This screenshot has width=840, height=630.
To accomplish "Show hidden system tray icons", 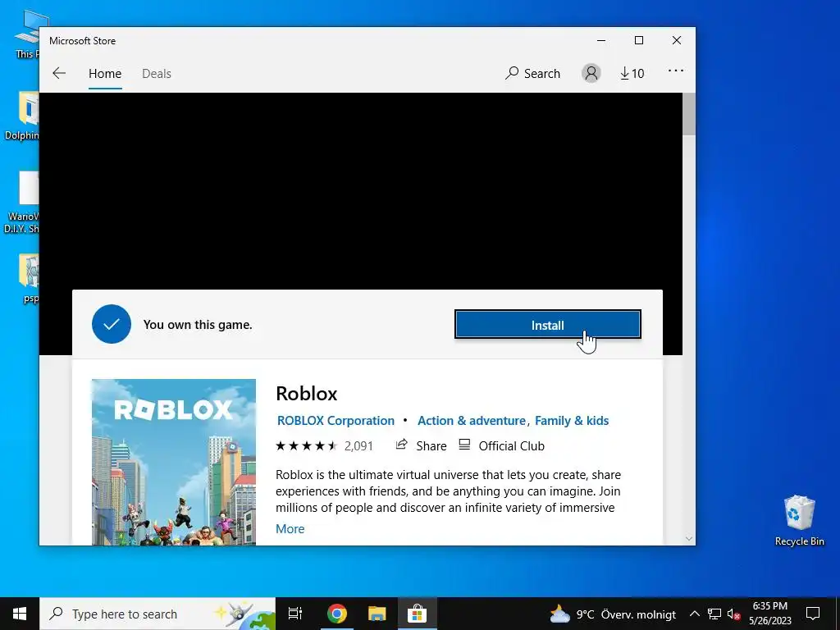I will click(694, 614).
